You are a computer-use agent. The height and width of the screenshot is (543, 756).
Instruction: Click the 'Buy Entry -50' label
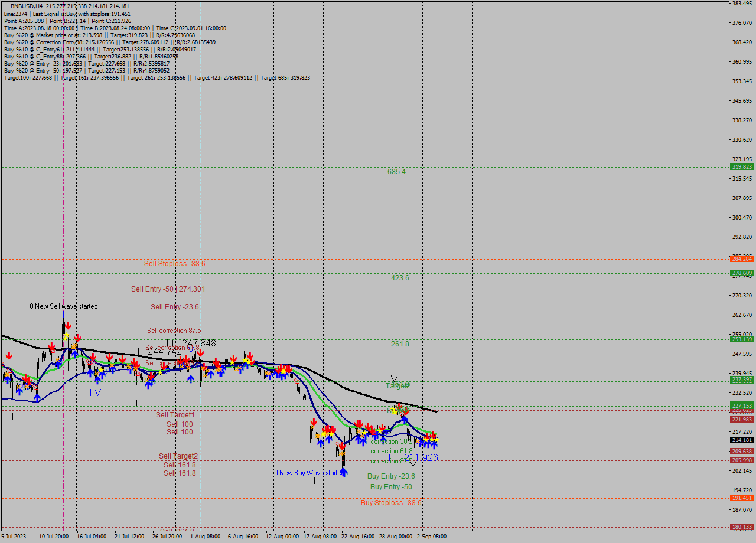click(391, 487)
